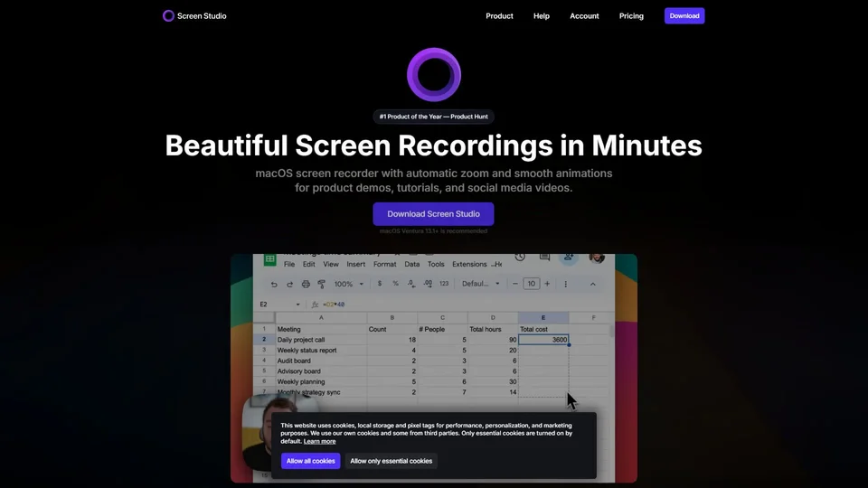The height and width of the screenshot is (488, 868).
Task: Open the 100% zoom dropdown
Action: click(x=349, y=284)
